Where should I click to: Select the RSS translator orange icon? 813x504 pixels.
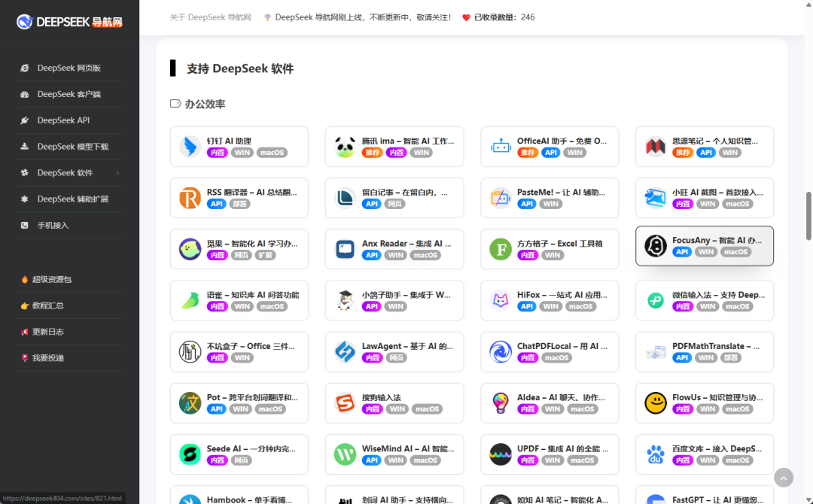click(x=190, y=198)
